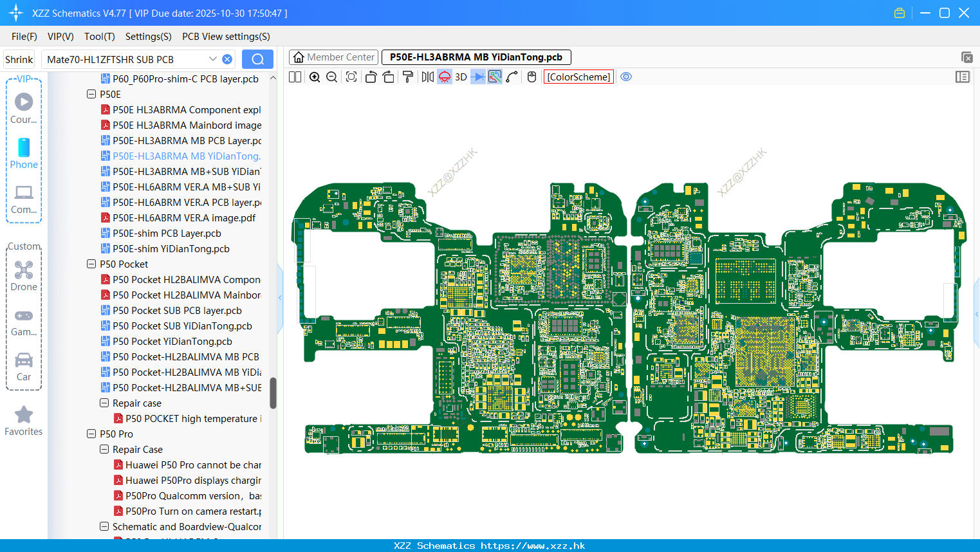Zoom in on the PCB view
The image size is (980, 552).
tap(315, 77)
